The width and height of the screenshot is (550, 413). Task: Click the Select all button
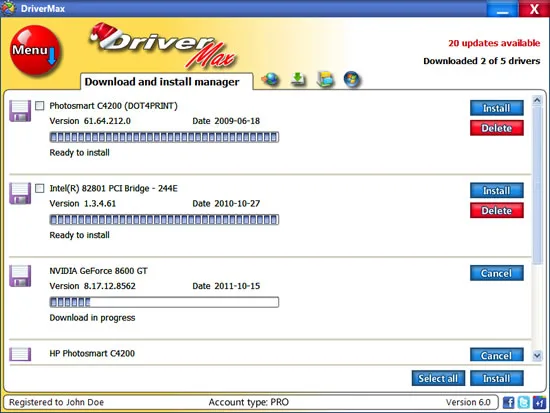pyautogui.click(x=438, y=378)
